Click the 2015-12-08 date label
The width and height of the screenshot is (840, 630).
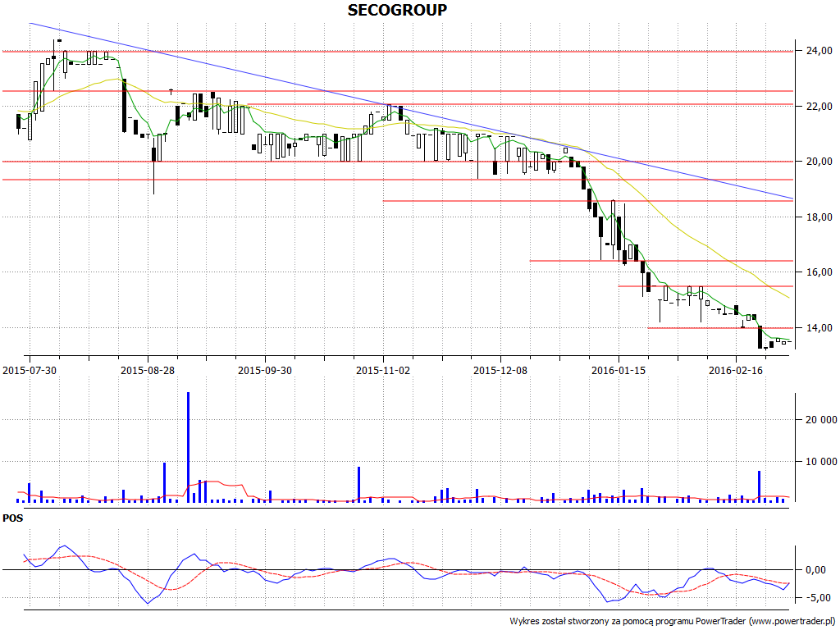(x=500, y=371)
